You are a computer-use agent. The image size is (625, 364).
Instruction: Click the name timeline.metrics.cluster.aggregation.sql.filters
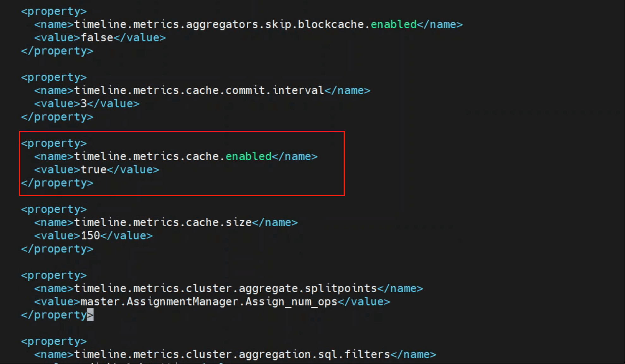232,355
